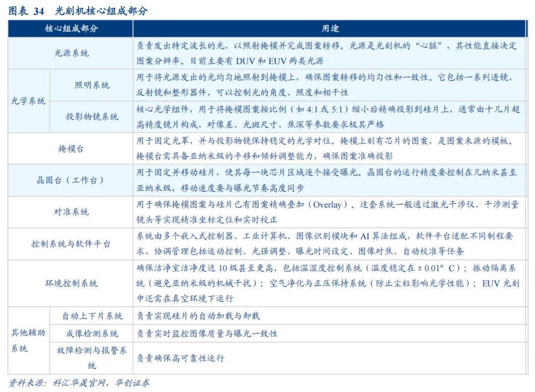Click the 晶圆台（工作台）cell
This screenshot has height=392, width=535.
pos(71,180)
